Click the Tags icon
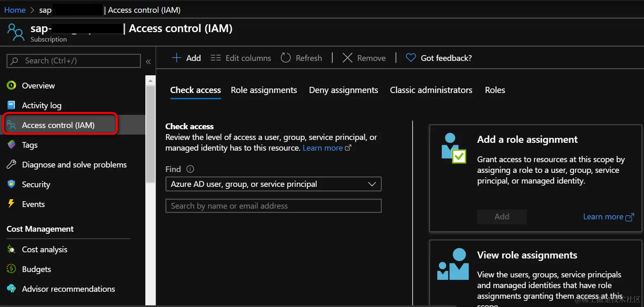Image resolution: width=644 pixels, height=307 pixels. 12,145
